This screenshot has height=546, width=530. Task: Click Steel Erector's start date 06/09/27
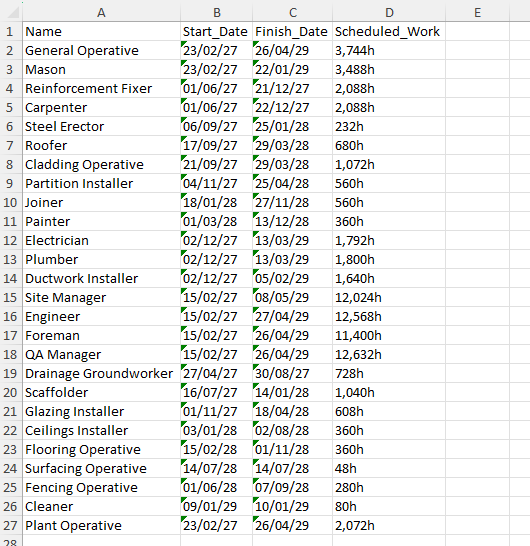(x=217, y=126)
